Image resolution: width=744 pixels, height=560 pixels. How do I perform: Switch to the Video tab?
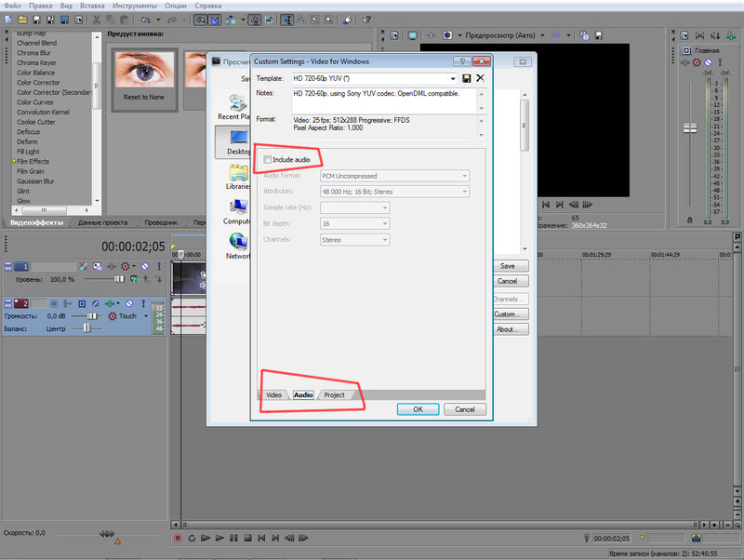point(273,395)
